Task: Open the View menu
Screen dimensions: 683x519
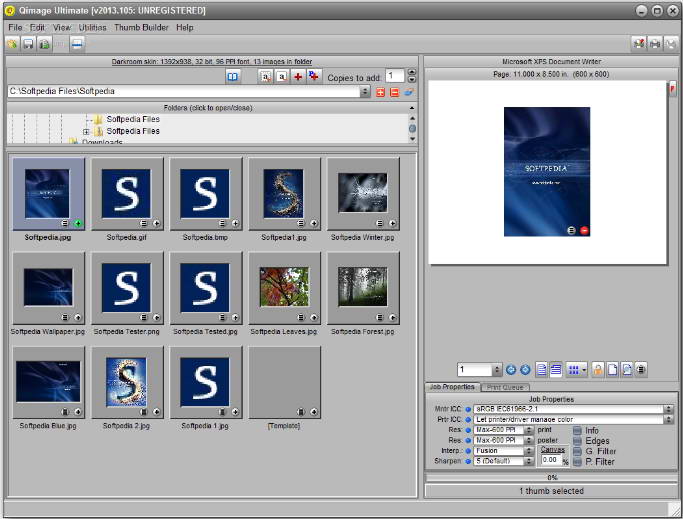Action: (62, 27)
